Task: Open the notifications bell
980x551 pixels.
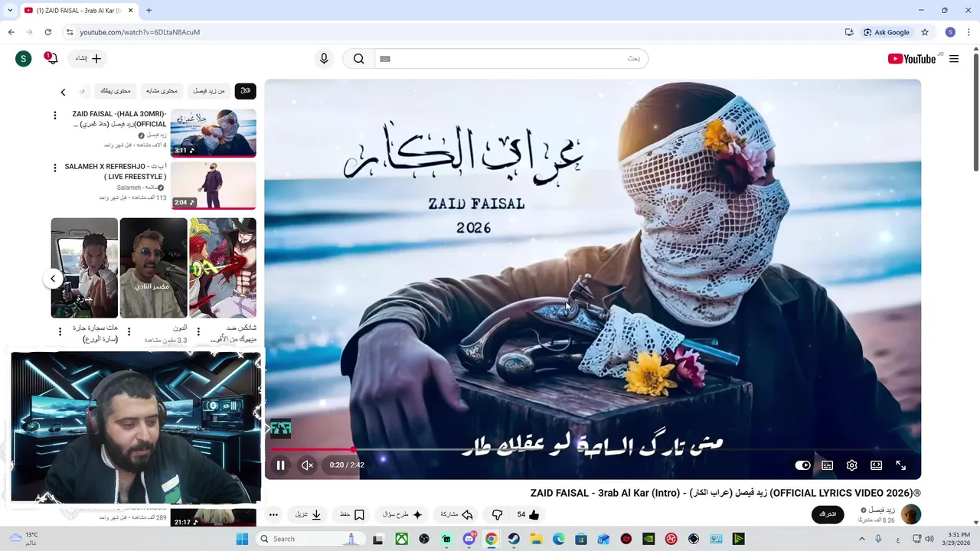Action: click(51, 58)
